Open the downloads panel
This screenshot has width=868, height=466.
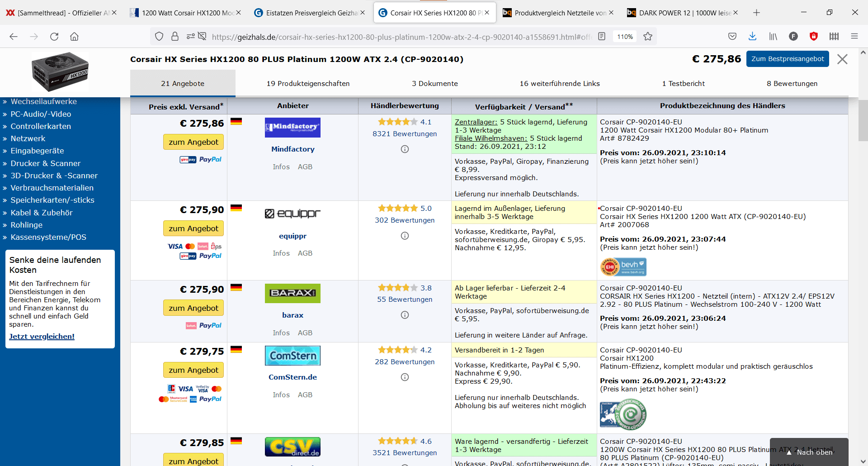tap(752, 37)
